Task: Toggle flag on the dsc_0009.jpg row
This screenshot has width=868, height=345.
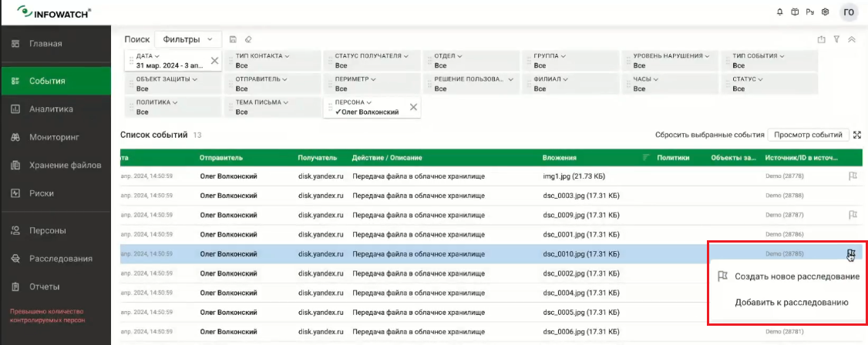Action: click(852, 215)
